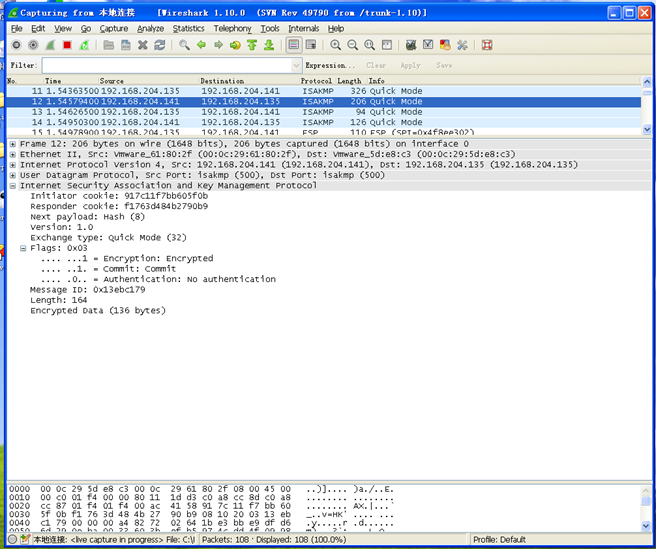Click the Expression... button
Viewport: 656px width, 549px height.
tap(330, 65)
